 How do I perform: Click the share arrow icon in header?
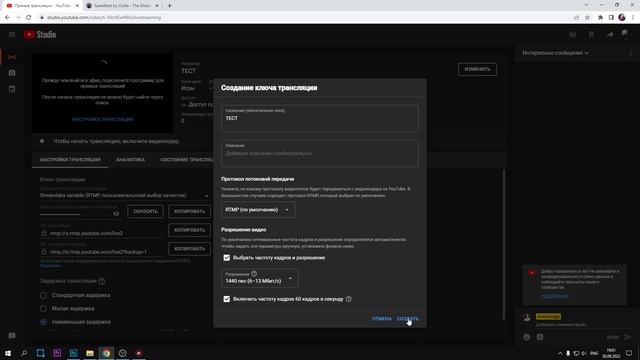tap(610, 35)
